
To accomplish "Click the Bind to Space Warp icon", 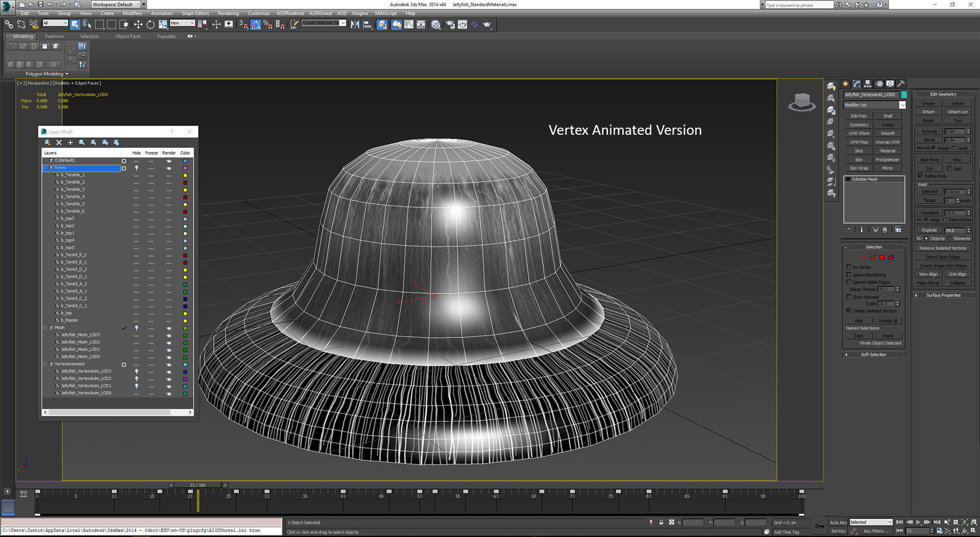I will tap(34, 24).
